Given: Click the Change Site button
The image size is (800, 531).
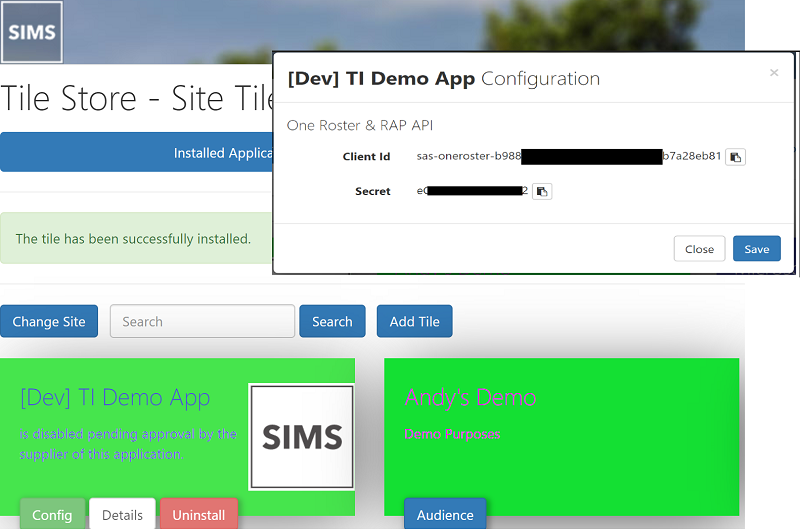Looking at the screenshot, I should [x=49, y=321].
